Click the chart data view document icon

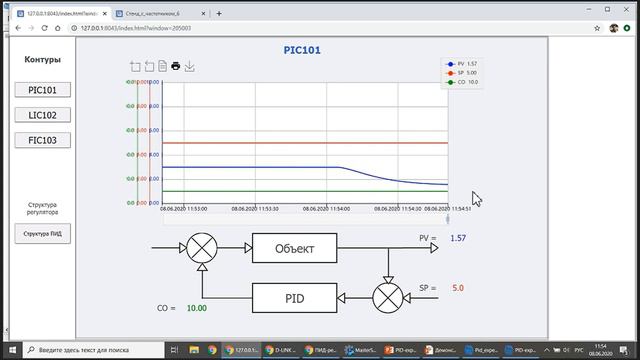(162, 66)
